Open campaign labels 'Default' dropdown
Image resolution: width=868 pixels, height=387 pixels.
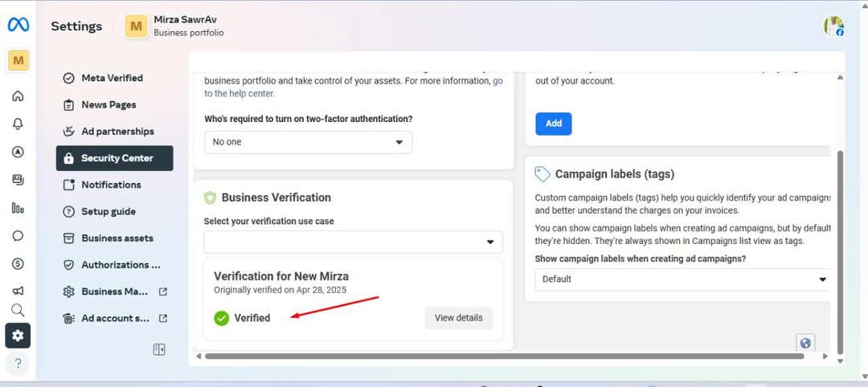coord(682,279)
